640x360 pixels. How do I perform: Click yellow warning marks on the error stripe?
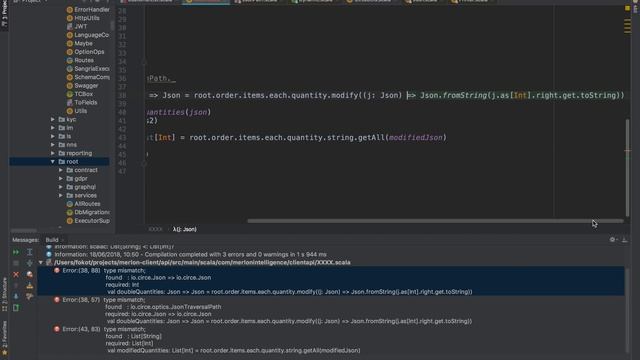pyautogui.click(x=627, y=26)
